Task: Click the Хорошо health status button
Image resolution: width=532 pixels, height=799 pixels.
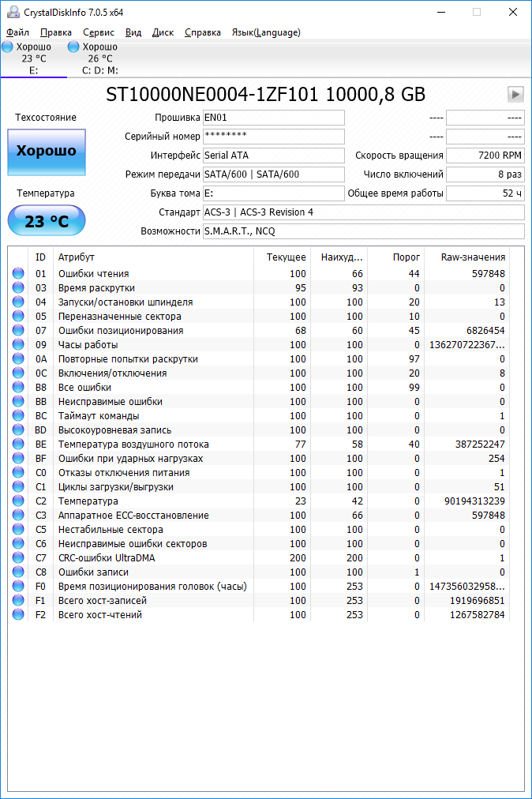Action: tap(47, 152)
